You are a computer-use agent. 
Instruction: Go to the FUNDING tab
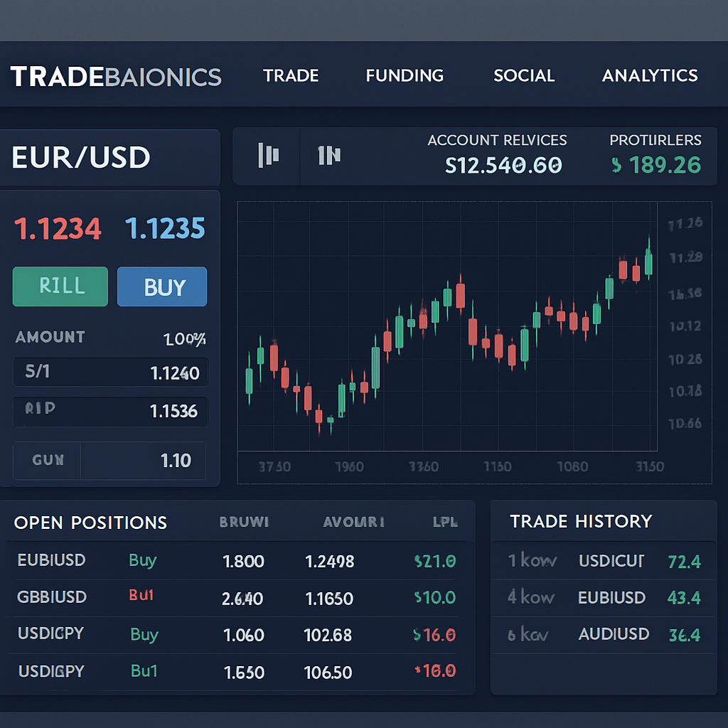pos(405,76)
